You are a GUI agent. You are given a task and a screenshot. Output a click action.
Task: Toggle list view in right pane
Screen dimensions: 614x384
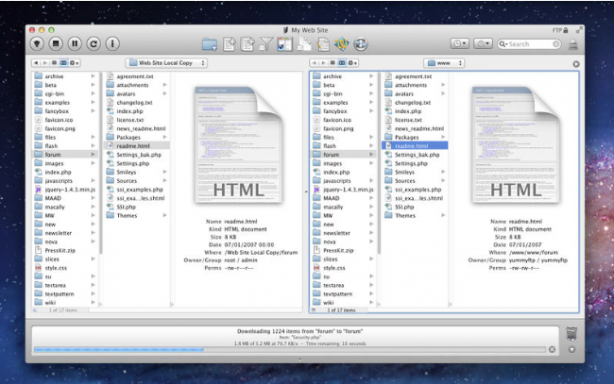(332, 63)
